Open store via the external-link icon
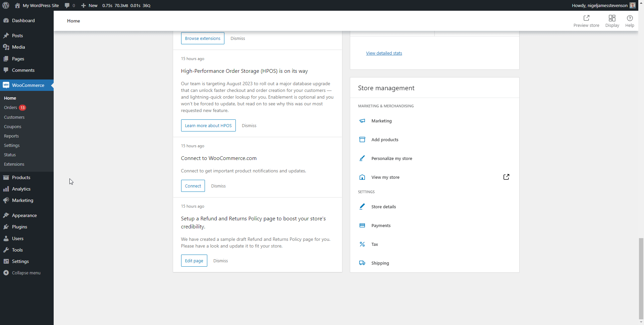The width and height of the screenshot is (644, 325). point(506,177)
